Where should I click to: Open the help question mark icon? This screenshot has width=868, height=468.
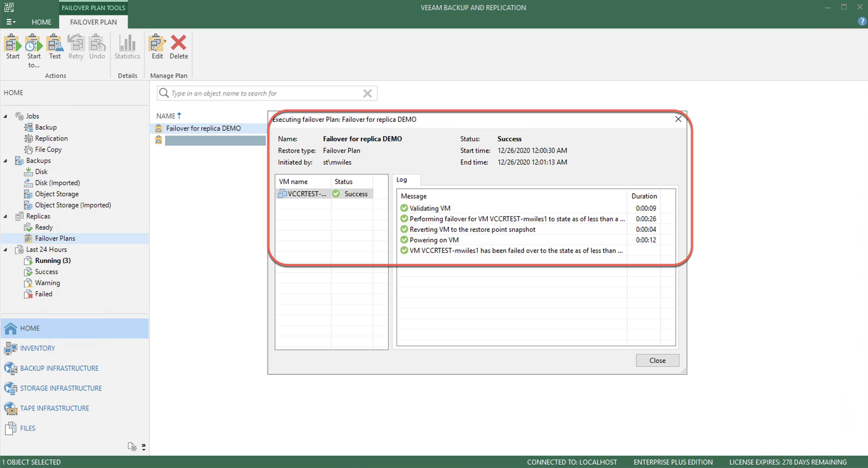(x=862, y=22)
